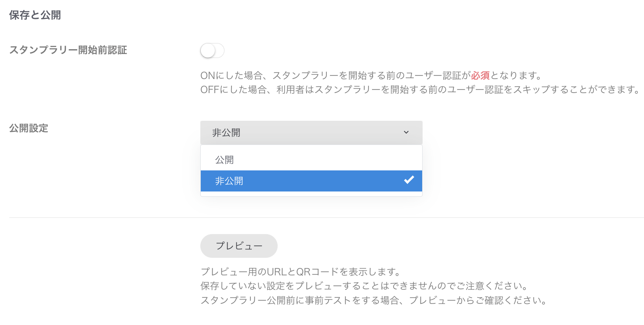Viewport: 644px width, 325px height.
Task: Click the 非公開 text in the collapsed dropdown header
Action: (x=226, y=133)
